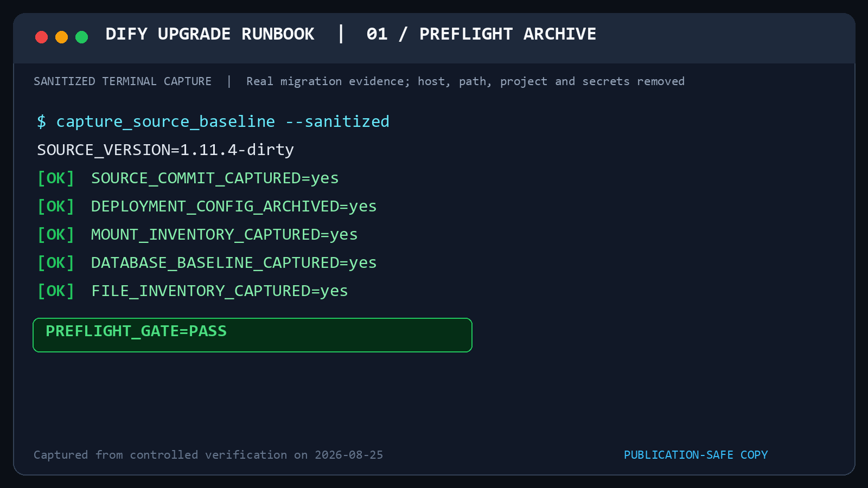Click the [OK] marker beside DEPLOYMENT_CONFIG_ARCHIVED
Image resolution: width=868 pixels, height=488 pixels.
pyautogui.click(x=56, y=206)
